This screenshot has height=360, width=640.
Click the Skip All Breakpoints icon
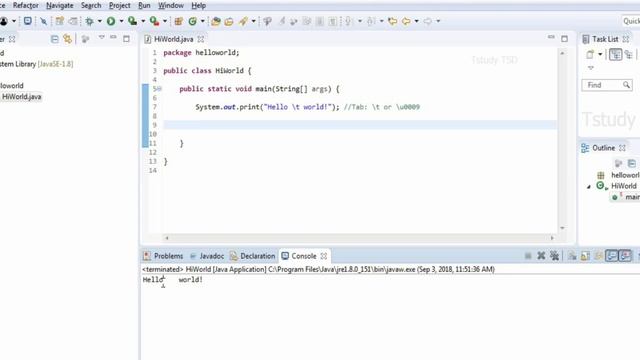43,21
